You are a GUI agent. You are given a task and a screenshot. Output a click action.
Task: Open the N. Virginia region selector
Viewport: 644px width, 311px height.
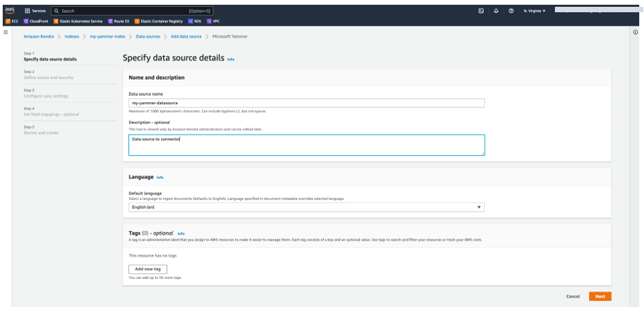535,11
